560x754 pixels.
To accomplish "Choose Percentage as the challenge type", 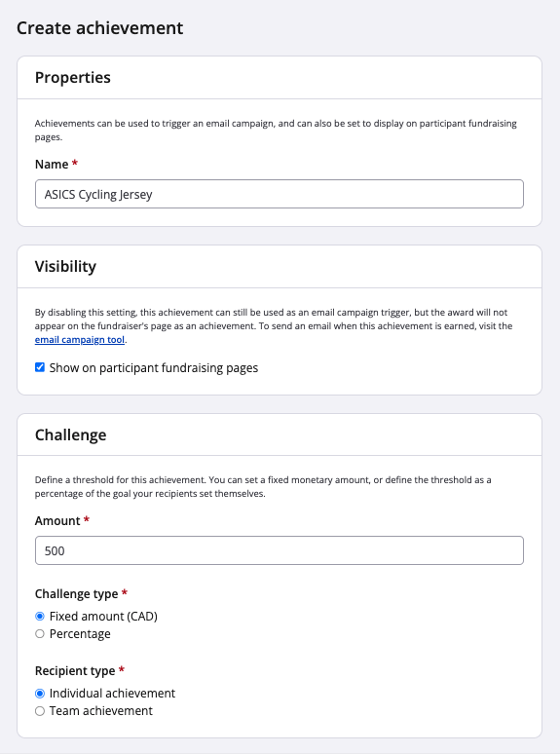I will point(40,634).
